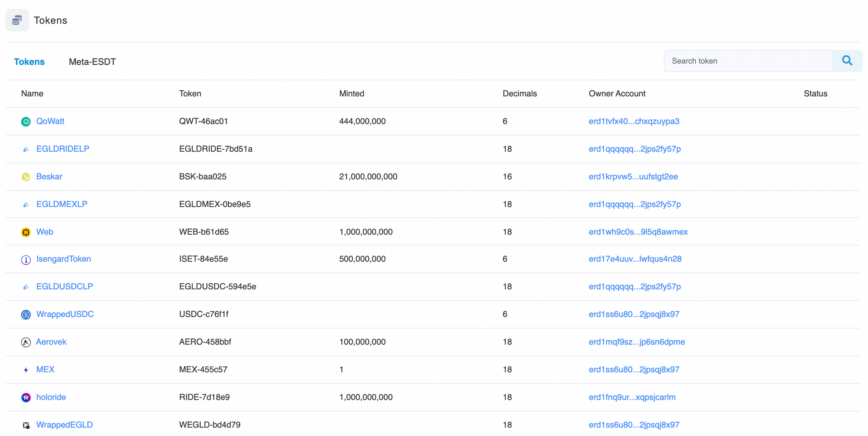Click the Decimals column header
The width and height of the screenshot is (868, 436).
(519, 93)
